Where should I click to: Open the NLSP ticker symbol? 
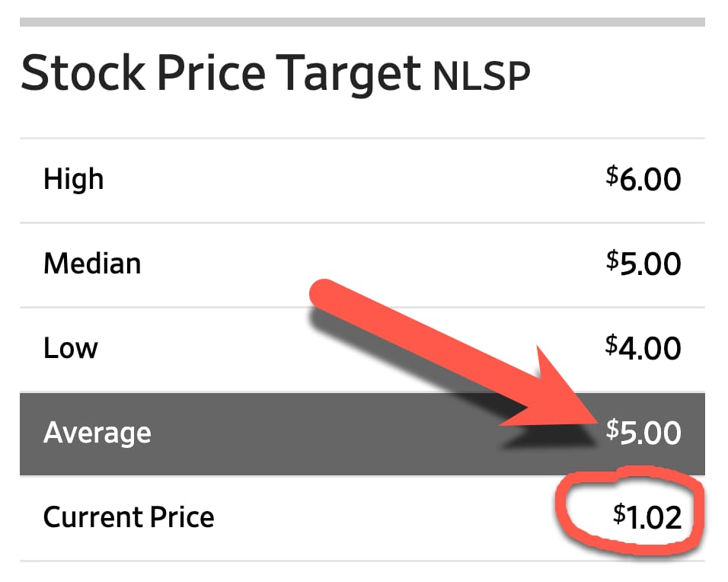click(x=481, y=77)
